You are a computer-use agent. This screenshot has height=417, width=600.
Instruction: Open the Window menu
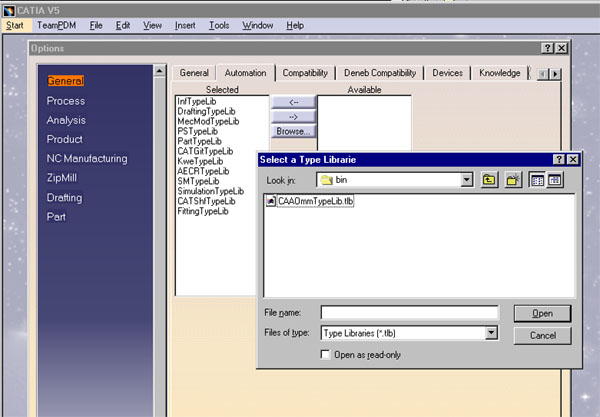258,25
